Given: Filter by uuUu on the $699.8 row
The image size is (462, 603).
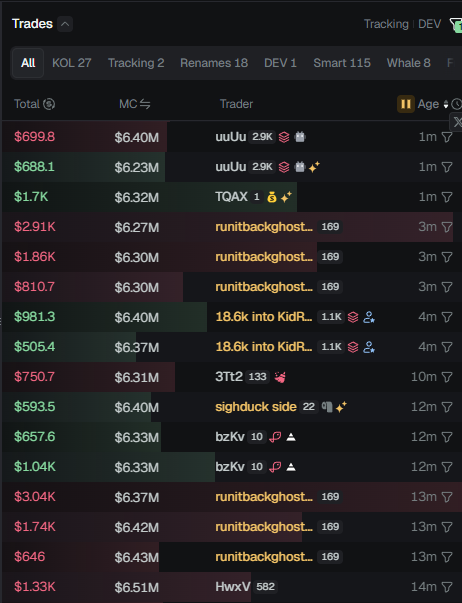Looking at the screenshot, I should 447,137.
